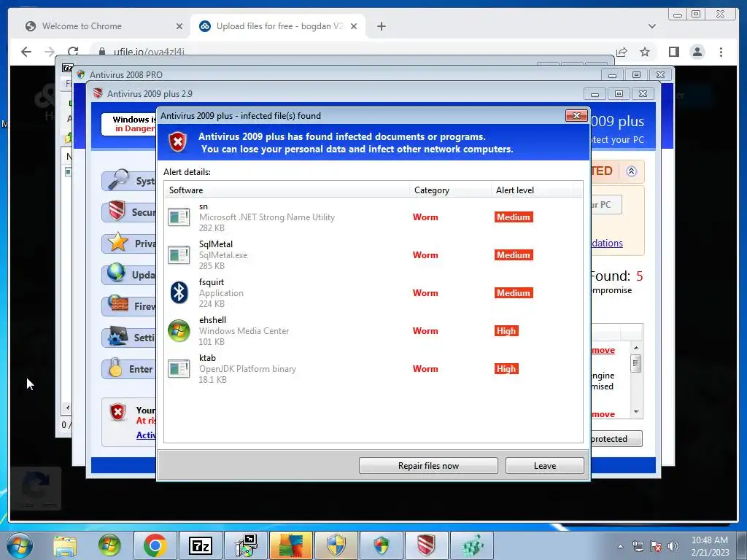This screenshot has width=747, height=560.
Task: Open Windows Explorer from taskbar
Action: pos(65,545)
